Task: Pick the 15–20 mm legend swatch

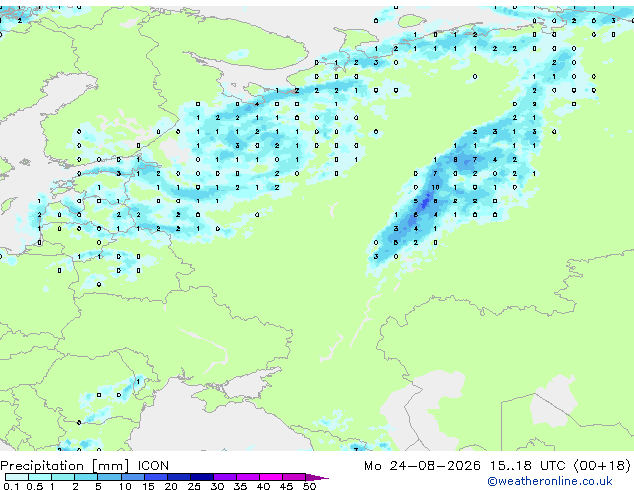Action: coord(155,477)
